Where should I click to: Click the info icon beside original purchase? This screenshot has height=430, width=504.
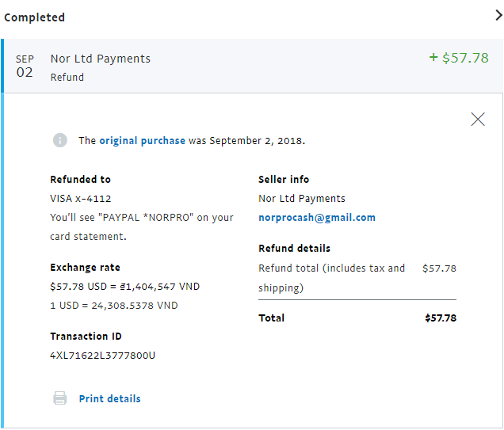60,140
